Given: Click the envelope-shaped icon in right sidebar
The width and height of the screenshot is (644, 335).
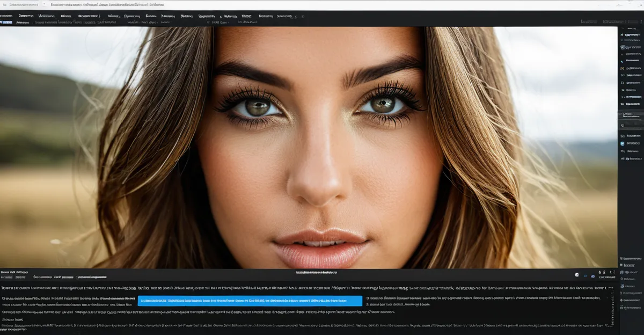Looking at the screenshot, I should click(x=623, y=48).
